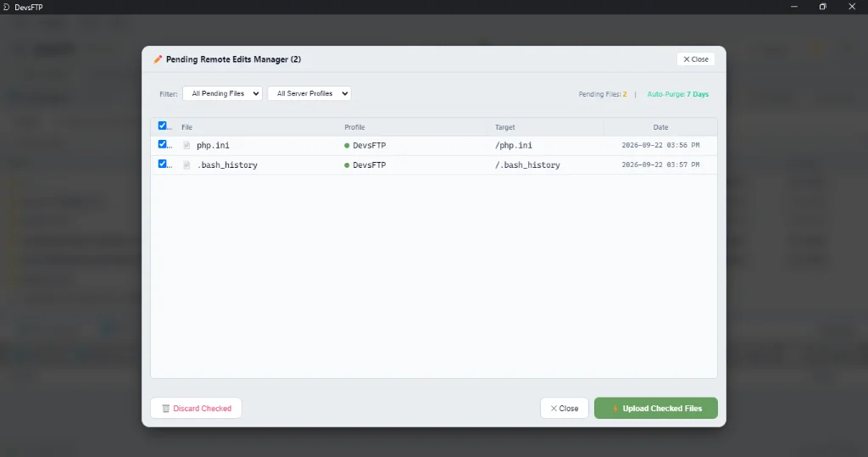Screen dimensions: 868x457
Task: Open the All Server Profiles dropdown
Action: [x=309, y=93]
